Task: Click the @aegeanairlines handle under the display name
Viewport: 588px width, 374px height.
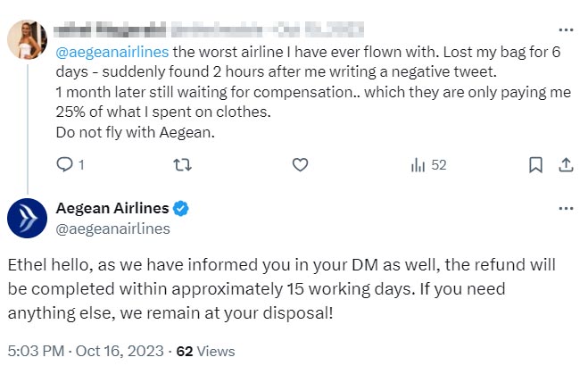Action: click(113, 229)
